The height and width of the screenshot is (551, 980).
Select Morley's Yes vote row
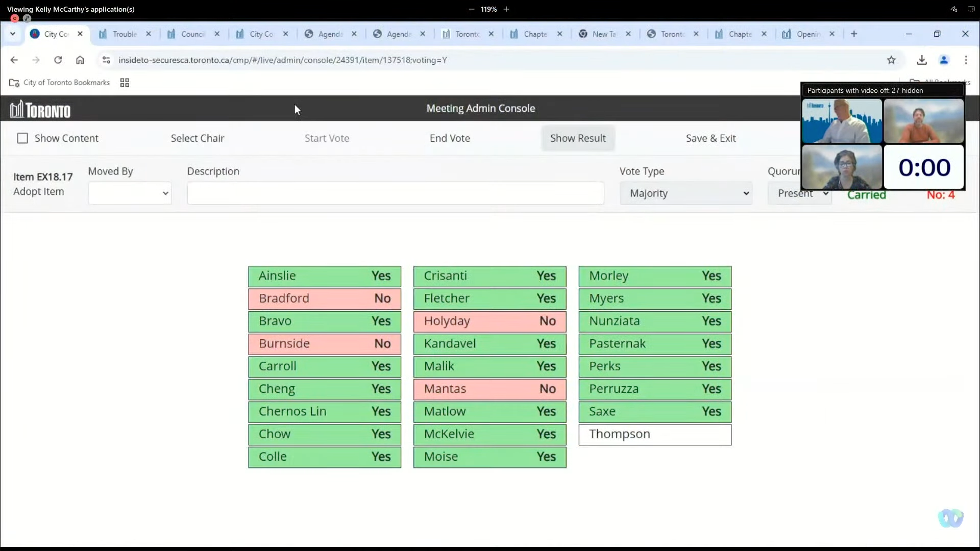(x=655, y=277)
